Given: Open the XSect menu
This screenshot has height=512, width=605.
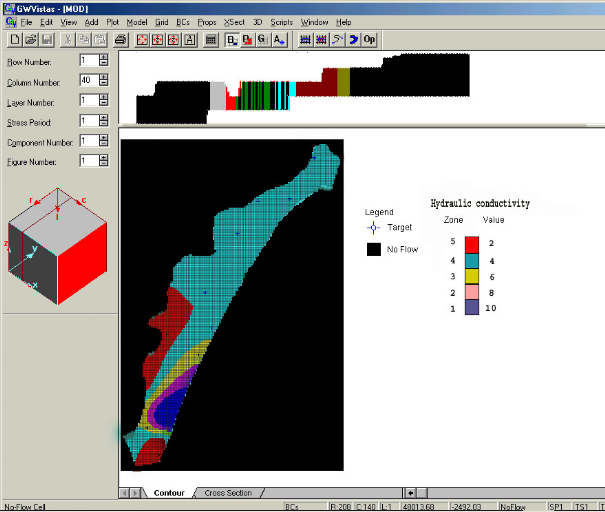Looking at the screenshot, I should pyautogui.click(x=234, y=21).
